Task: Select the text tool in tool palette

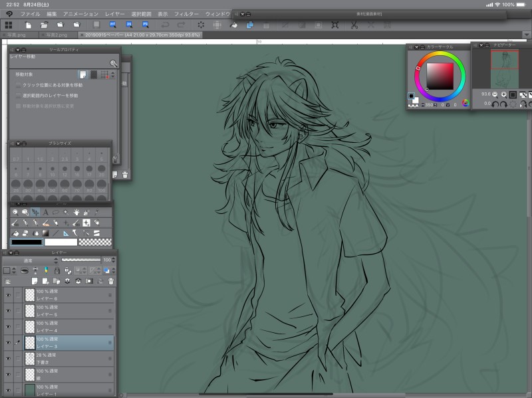Action: tap(46, 212)
